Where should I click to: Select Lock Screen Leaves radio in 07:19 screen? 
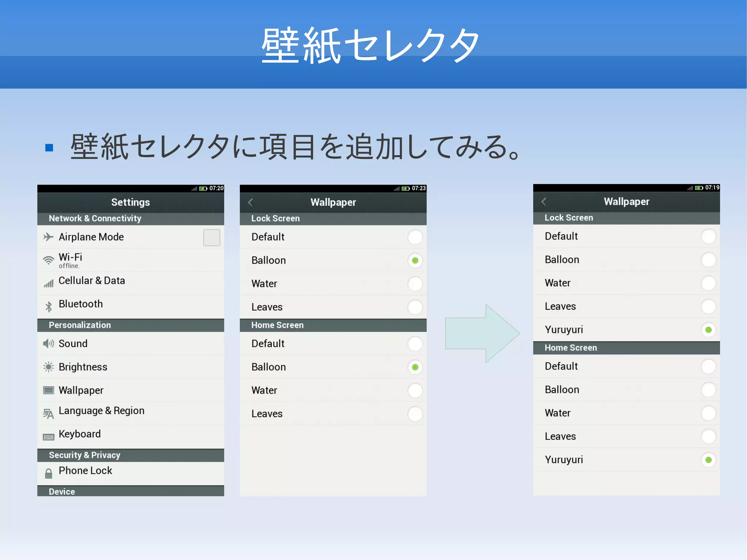(708, 306)
